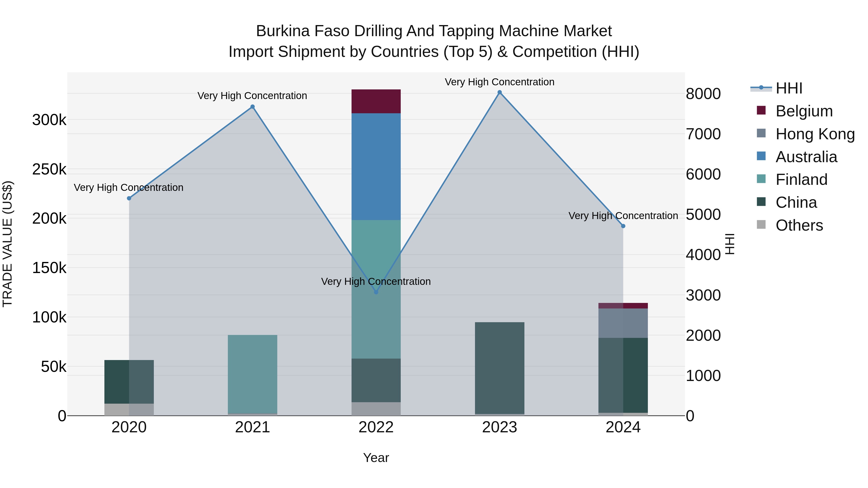Click the 200k left axis tick label
868x488 pixels.
pos(49,219)
